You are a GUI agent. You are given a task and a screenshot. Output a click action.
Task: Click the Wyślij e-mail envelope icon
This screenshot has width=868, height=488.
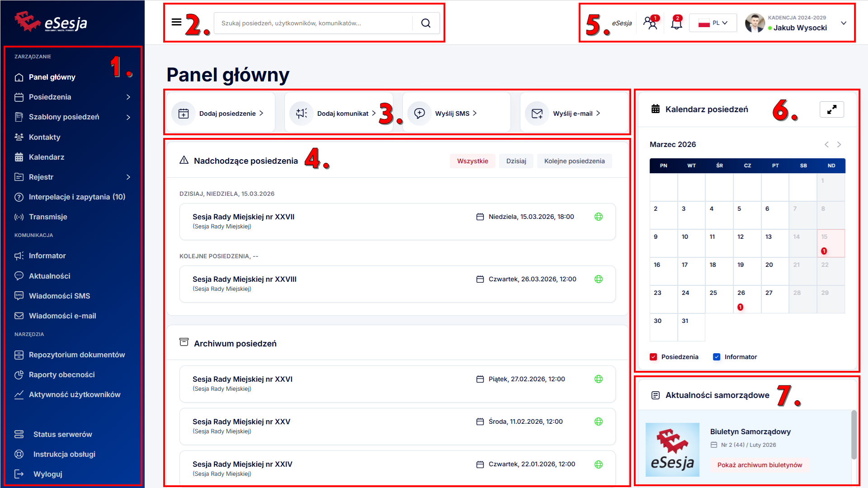537,114
